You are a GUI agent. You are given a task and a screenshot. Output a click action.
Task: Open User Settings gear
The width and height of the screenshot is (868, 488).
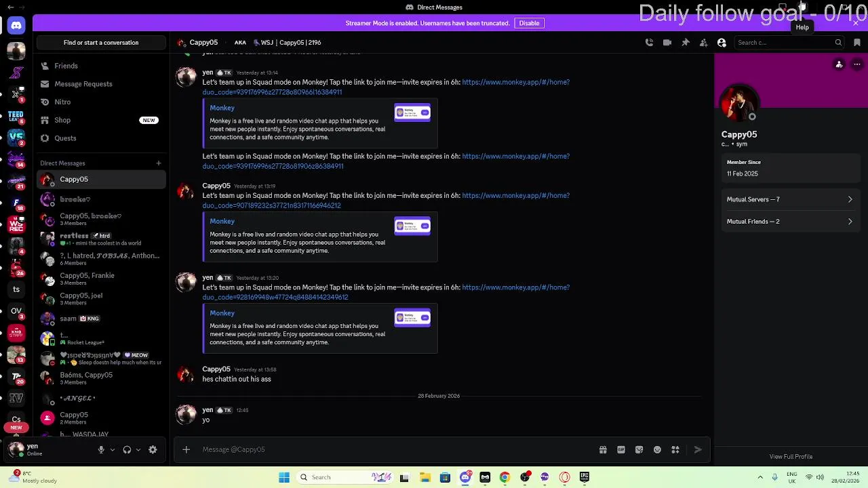click(153, 449)
